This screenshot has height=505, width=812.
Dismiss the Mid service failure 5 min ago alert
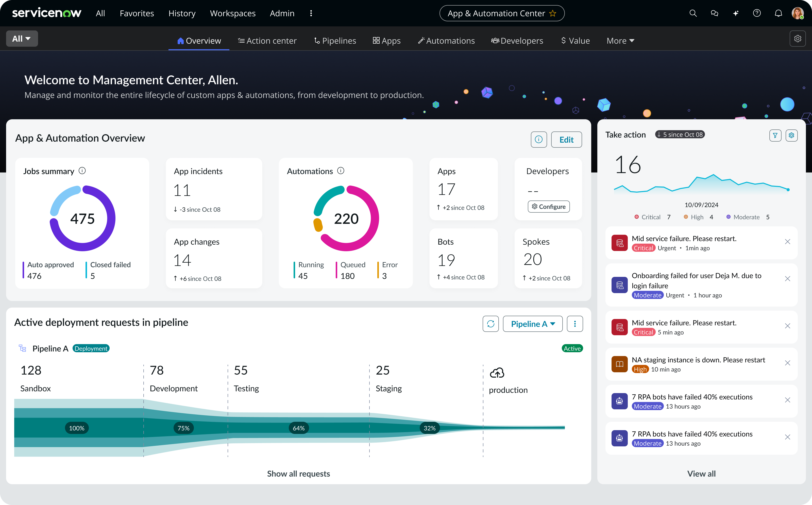click(787, 326)
